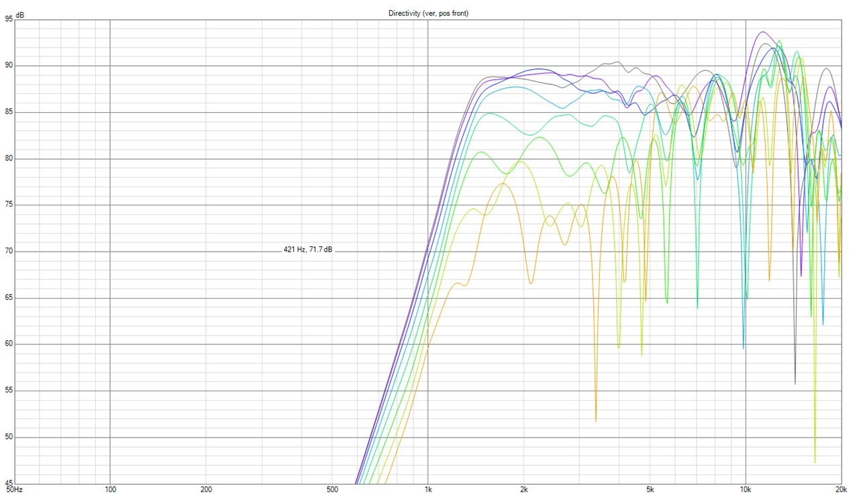859x504 pixels.
Task: Click the '60' dB axis label
Action: [x=9, y=344]
